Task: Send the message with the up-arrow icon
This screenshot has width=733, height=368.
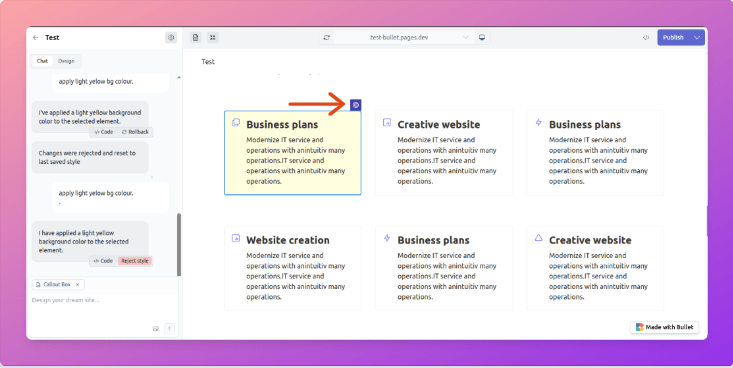Action: 170,329
